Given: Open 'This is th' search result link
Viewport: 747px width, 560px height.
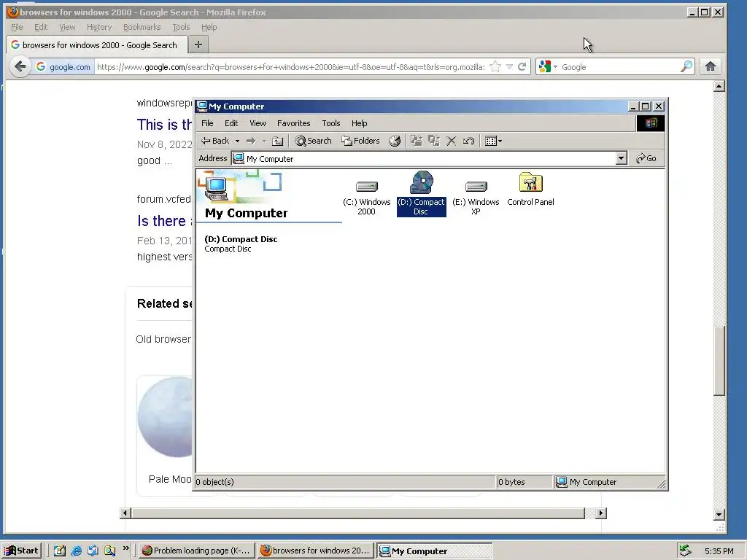Looking at the screenshot, I should coord(164,125).
